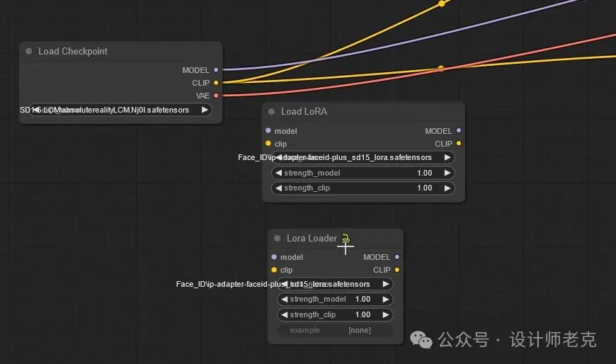Select the Lora Loader node title
This screenshot has height=364, width=616.
coord(312,238)
